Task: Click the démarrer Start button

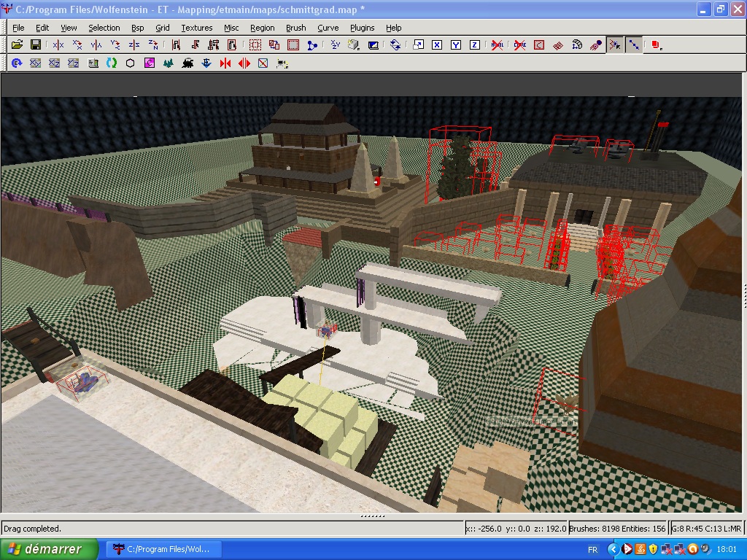Action: point(49,549)
